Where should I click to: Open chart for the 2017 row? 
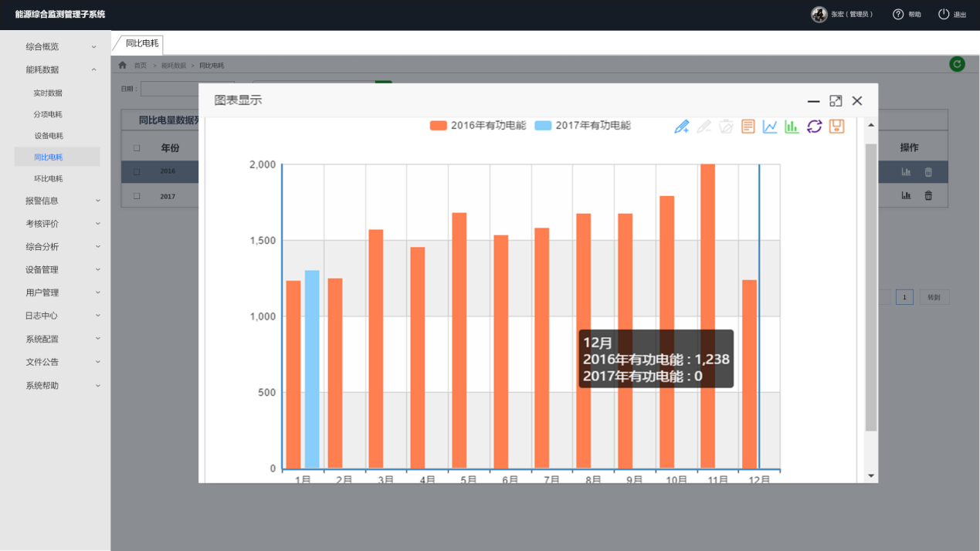906,196
